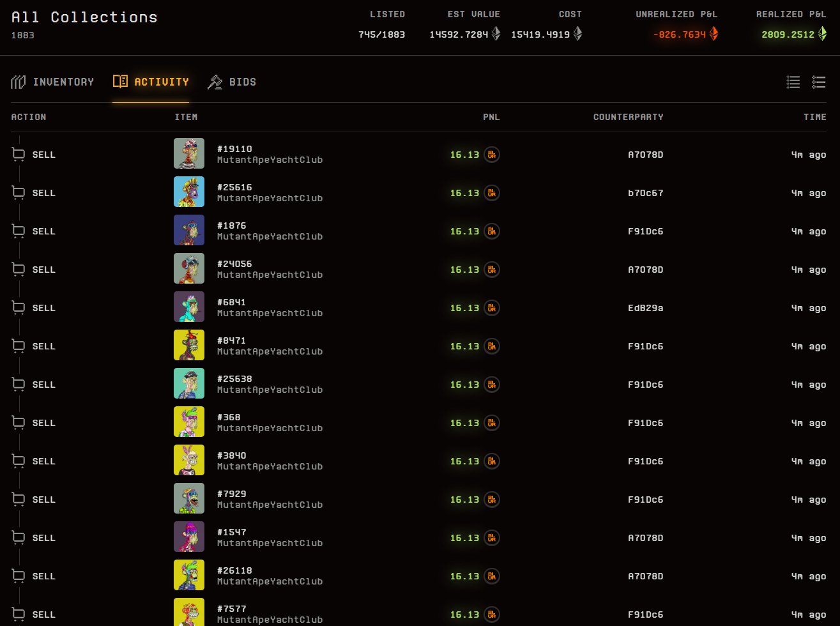Sort by the COUNTERPARTY column header

(628, 117)
